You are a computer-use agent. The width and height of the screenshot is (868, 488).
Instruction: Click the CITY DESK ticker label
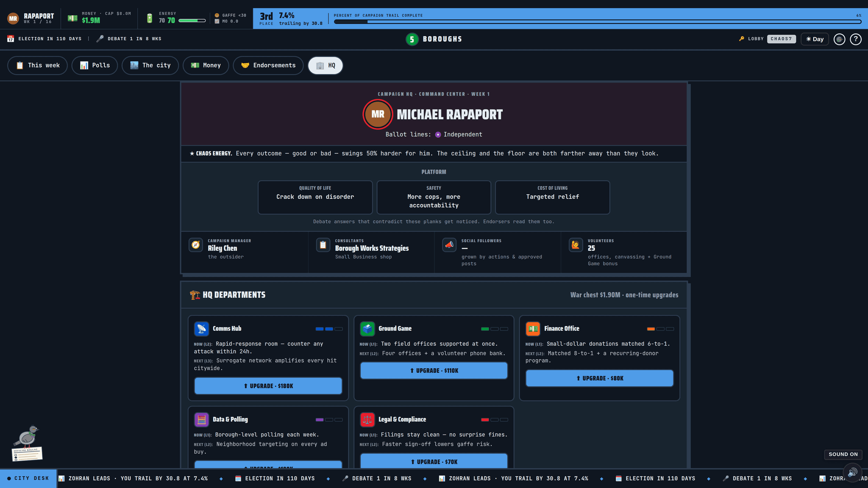click(28, 478)
